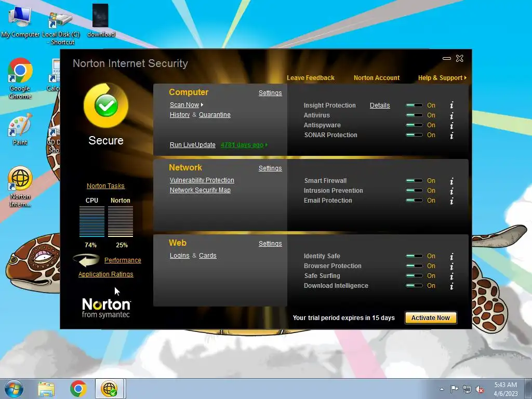Viewport: 532px width, 399px height.
Task: Click info icon for Antivirus
Action: click(x=451, y=116)
